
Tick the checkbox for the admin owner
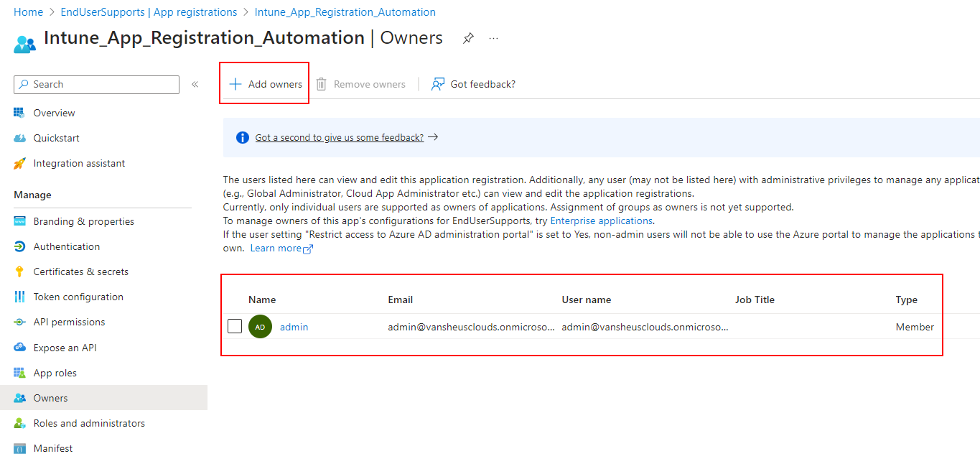coord(235,326)
